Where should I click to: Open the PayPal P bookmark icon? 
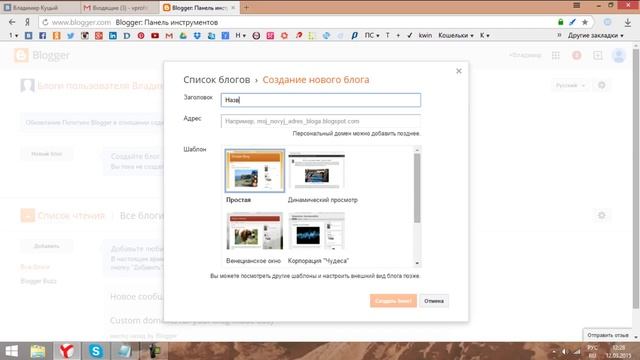point(354,36)
